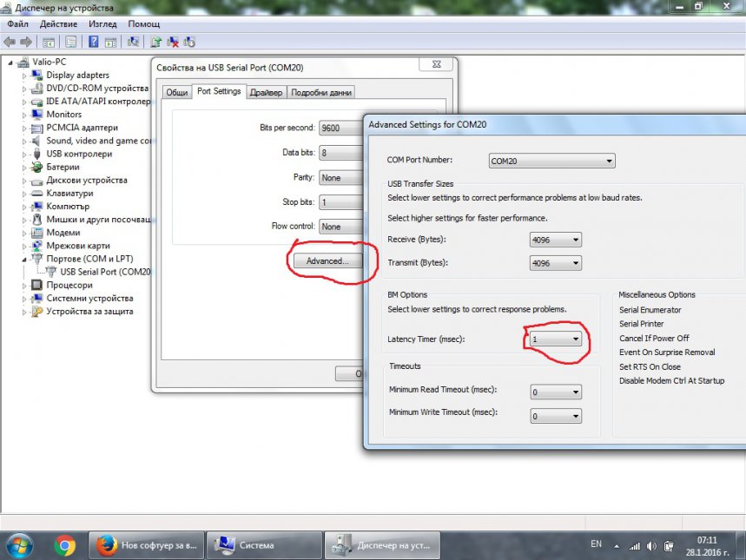The image size is (746, 560).
Task: Open the Minimum Read Timeout dropdown
Action: coord(556,392)
